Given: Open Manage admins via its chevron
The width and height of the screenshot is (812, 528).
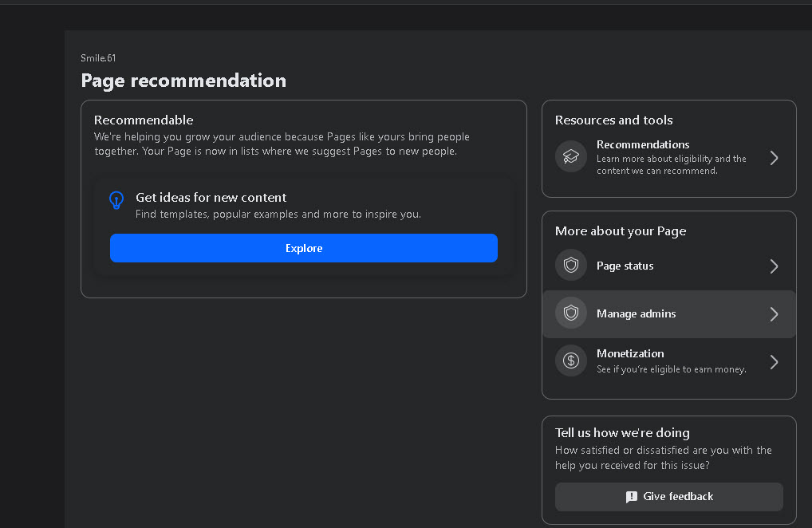Looking at the screenshot, I should click(x=774, y=314).
